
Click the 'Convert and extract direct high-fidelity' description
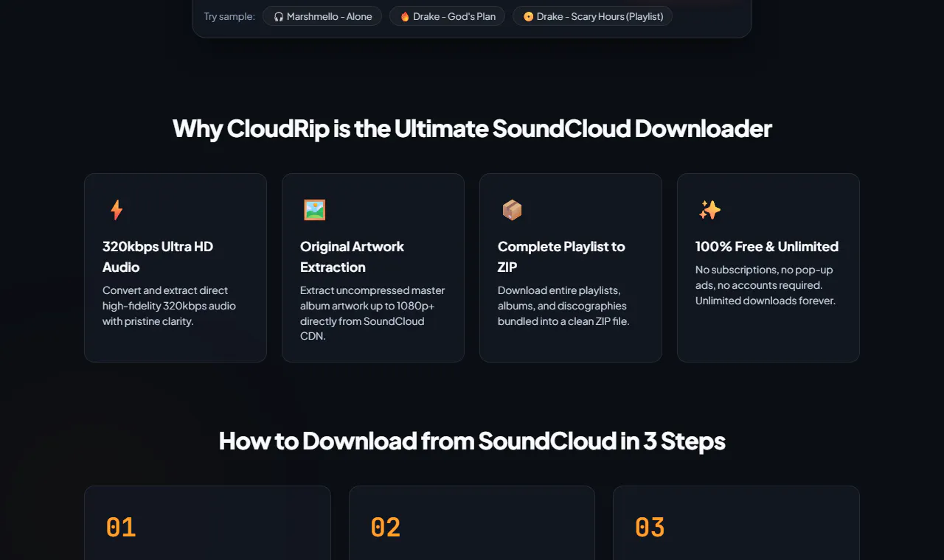tap(170, 306)
